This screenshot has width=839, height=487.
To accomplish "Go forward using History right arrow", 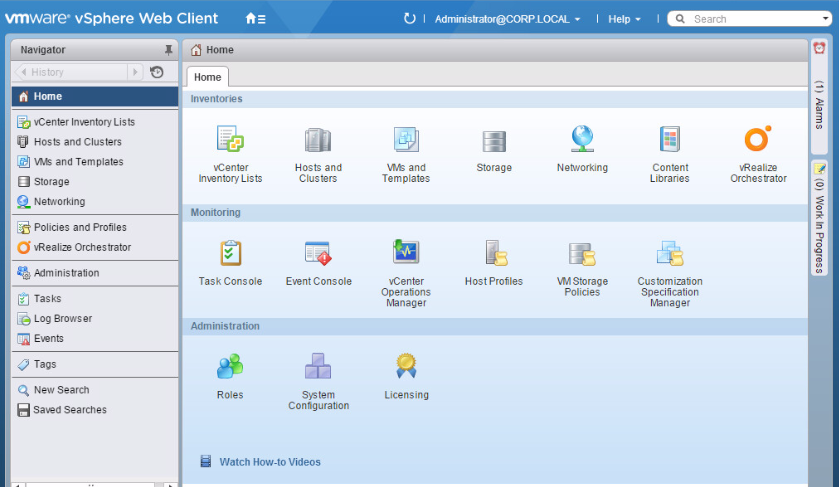I will (135, 72).
